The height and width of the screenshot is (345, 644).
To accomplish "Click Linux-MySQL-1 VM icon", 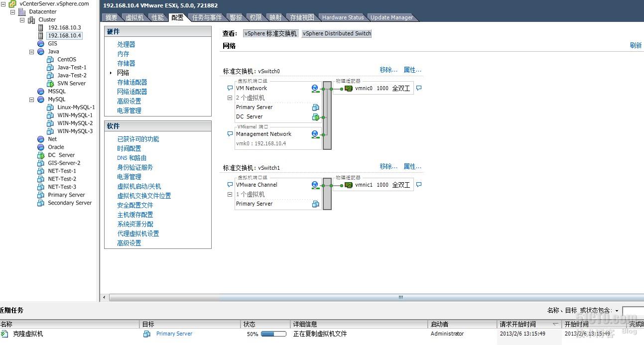I will 50,107.
